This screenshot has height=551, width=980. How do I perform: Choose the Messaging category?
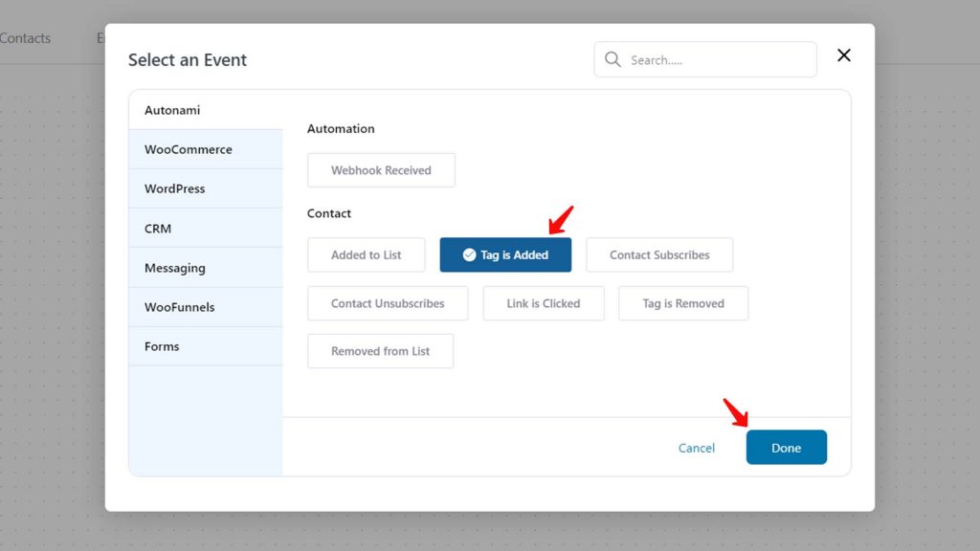(x=206, y=268)
